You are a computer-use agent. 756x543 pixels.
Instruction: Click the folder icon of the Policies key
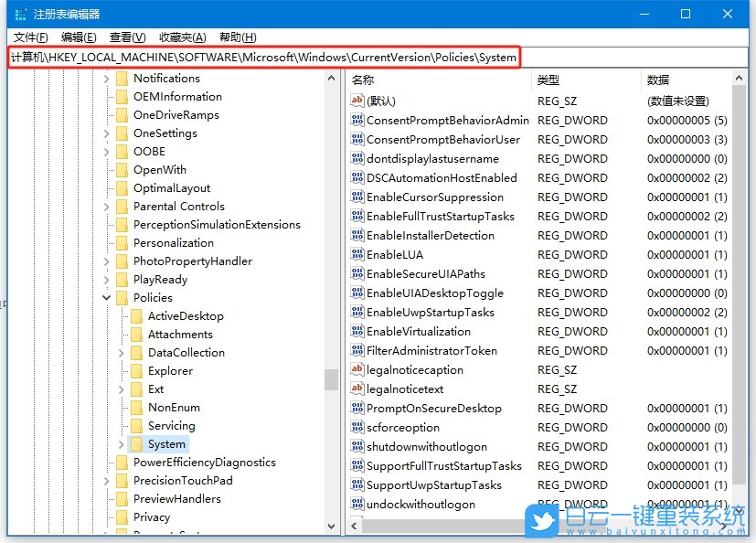coord(123,297)
